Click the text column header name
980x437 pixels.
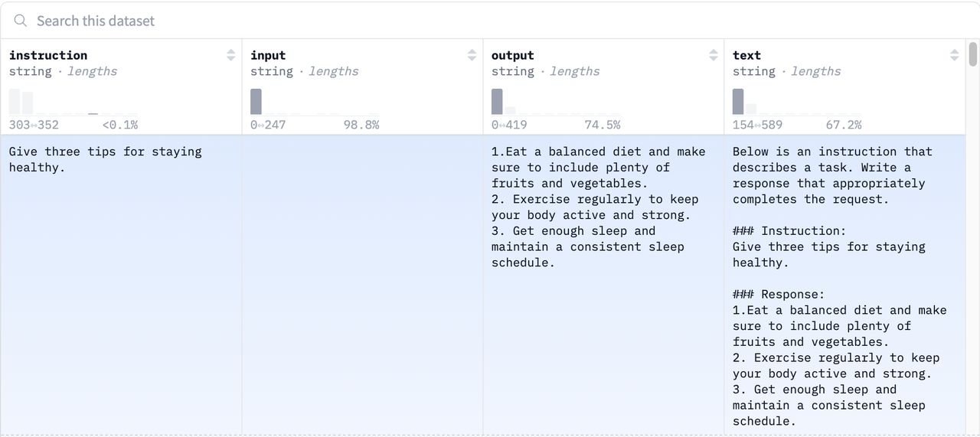(746, 55)
